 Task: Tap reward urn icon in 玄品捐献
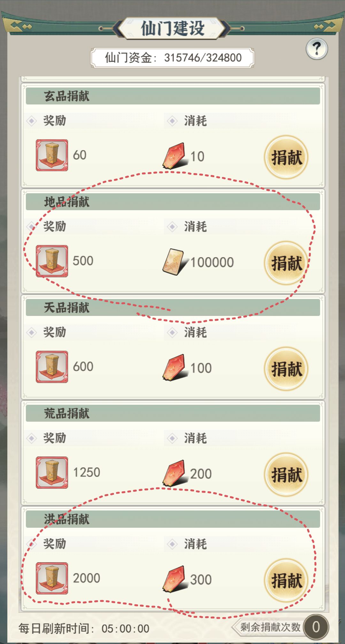[x=52, y=155]
